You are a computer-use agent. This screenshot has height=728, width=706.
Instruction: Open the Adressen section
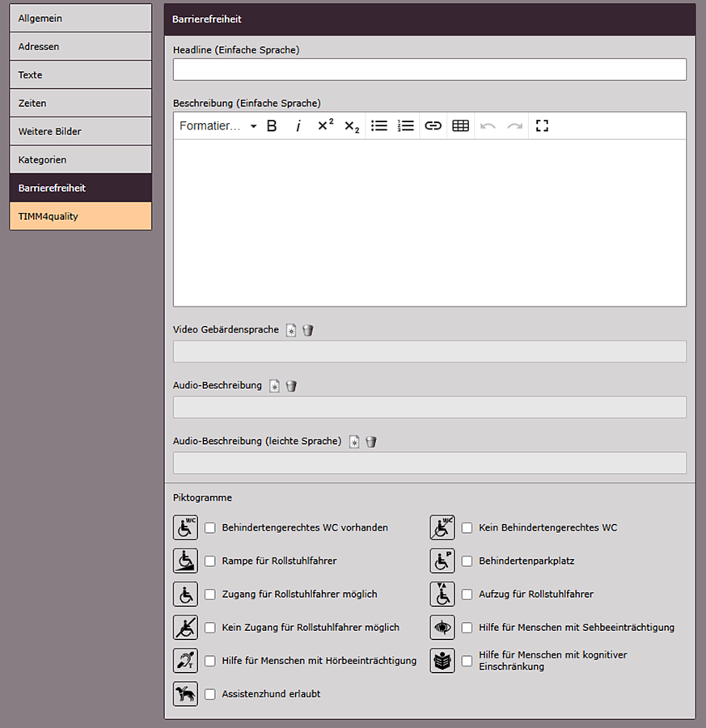pyautogui.click(x=81, y=46)
